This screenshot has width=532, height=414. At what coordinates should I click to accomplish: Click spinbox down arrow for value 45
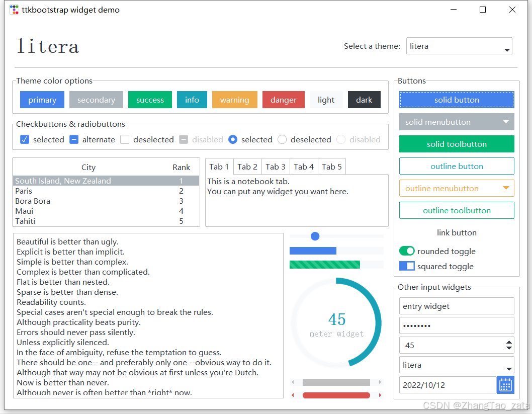pyautogui.click(x=508, y=348)
